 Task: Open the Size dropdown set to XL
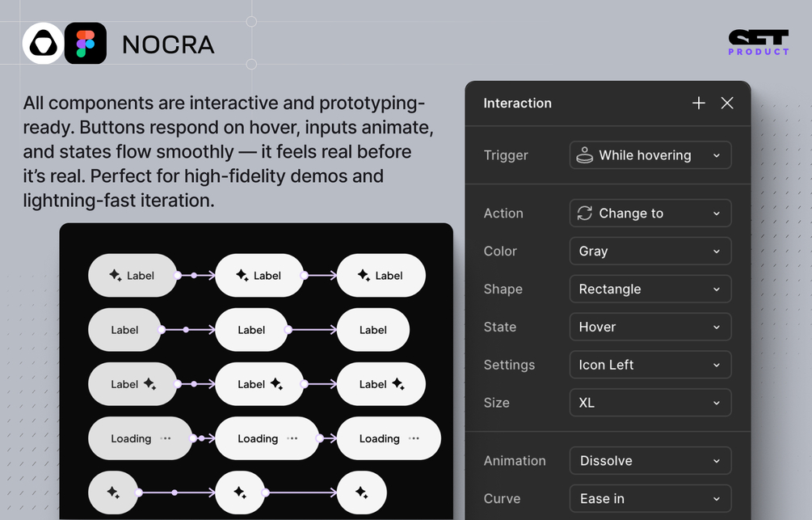coord(650,403)
